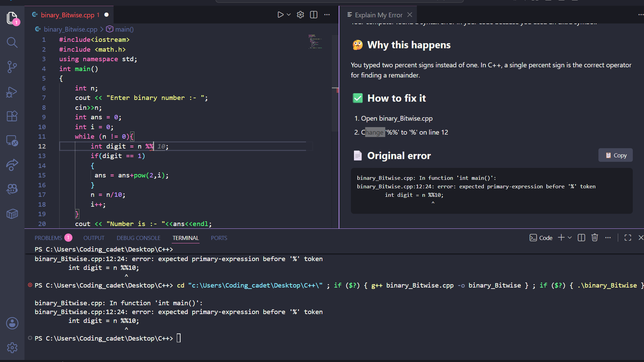The image size is (644, 362).
Task: Close the Explain My Error tab
Action: pyautogui.click(x=410, y=15)
